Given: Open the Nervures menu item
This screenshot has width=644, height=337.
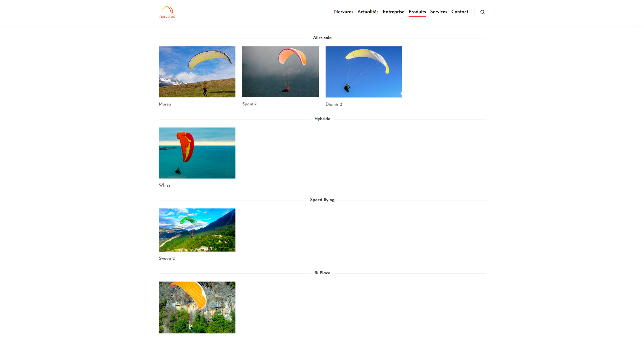Looking at the screenshot, I should [x=343, y=12].
